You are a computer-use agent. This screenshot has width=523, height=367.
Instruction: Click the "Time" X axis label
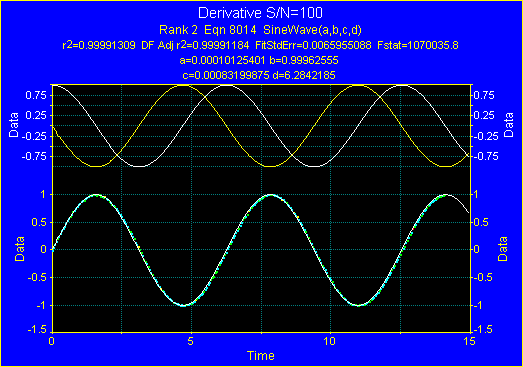coord(261,356)
